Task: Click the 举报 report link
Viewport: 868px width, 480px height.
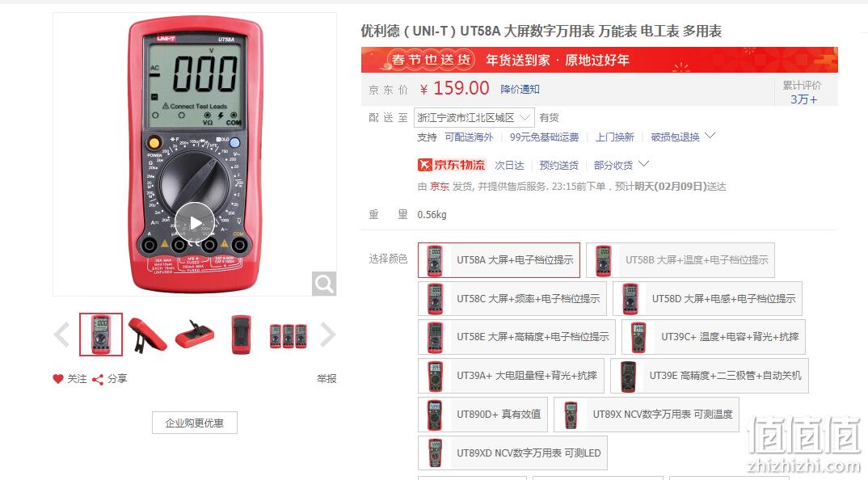Action: (327, 379)
